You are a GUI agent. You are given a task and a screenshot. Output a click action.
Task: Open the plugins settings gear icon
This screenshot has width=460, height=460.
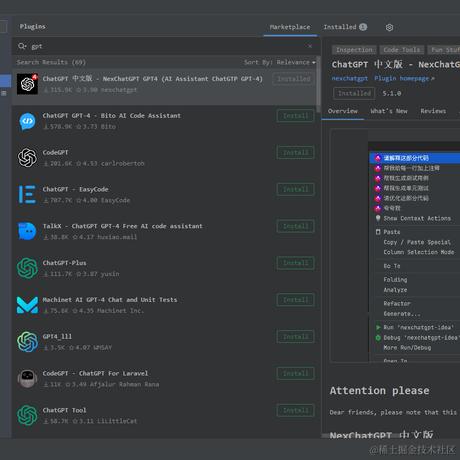tap(389, 27)
